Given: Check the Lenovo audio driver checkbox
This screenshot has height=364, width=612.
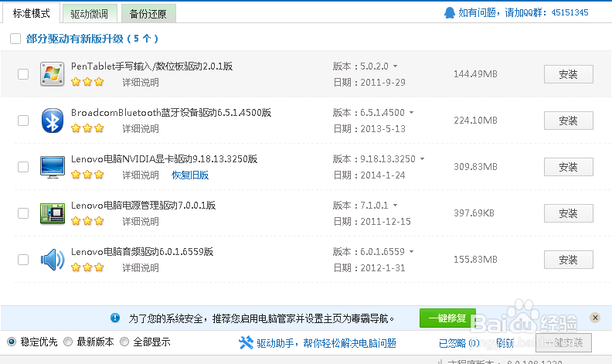Looking at the screenshot, I should (23, 260).
